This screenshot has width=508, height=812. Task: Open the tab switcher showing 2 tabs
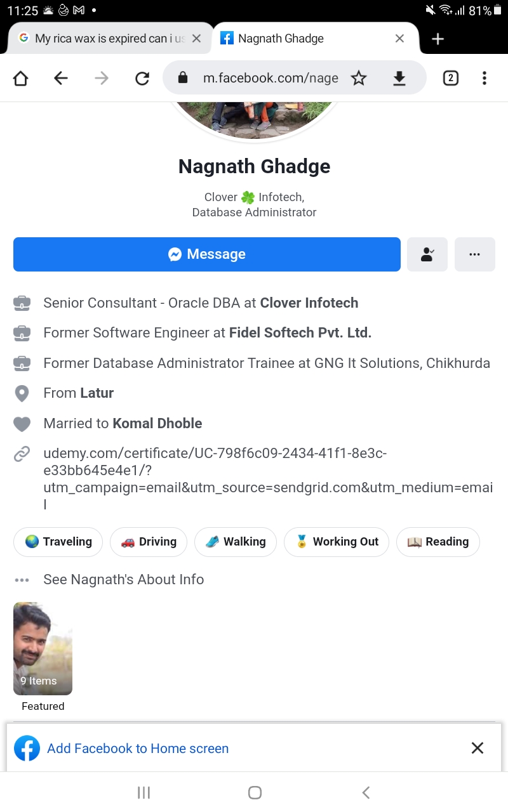tap(450, 78)
